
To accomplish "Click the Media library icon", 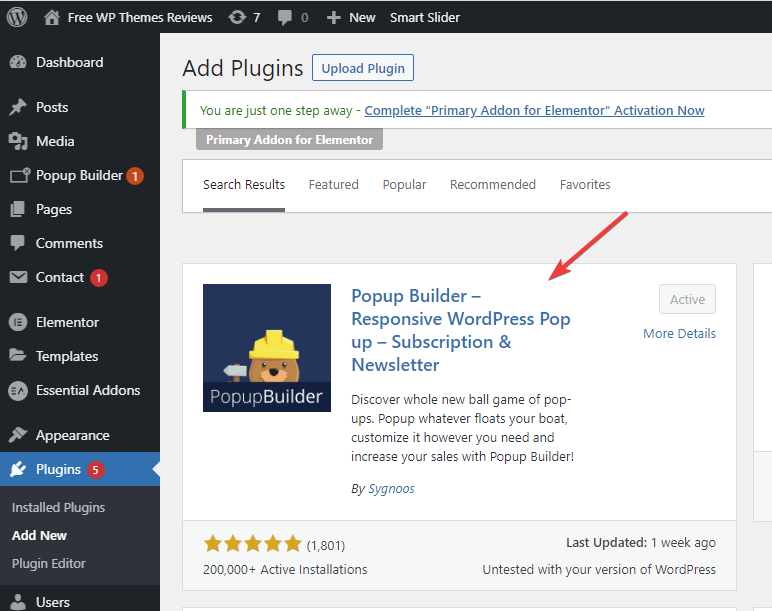I will (18, 141).
